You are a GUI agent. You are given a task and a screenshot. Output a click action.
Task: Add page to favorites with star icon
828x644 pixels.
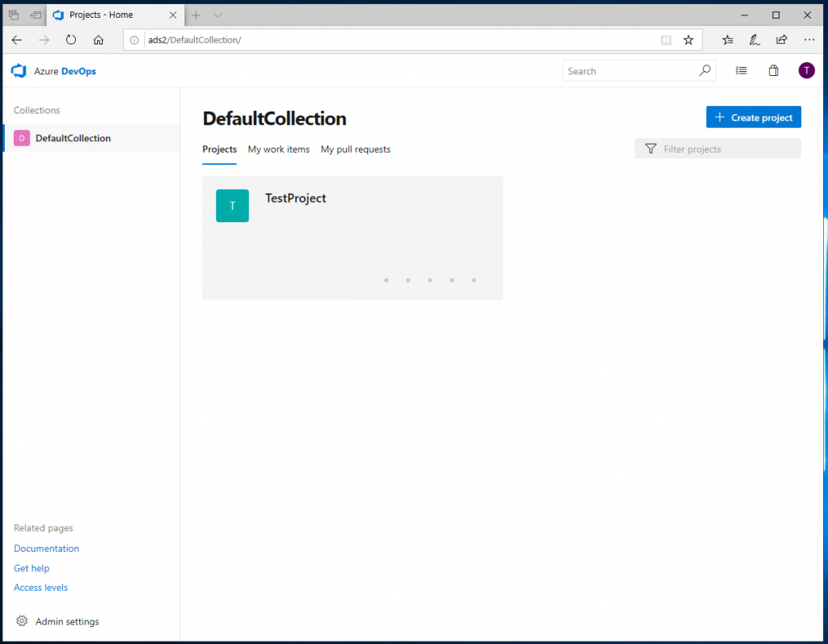coord(688,40)
